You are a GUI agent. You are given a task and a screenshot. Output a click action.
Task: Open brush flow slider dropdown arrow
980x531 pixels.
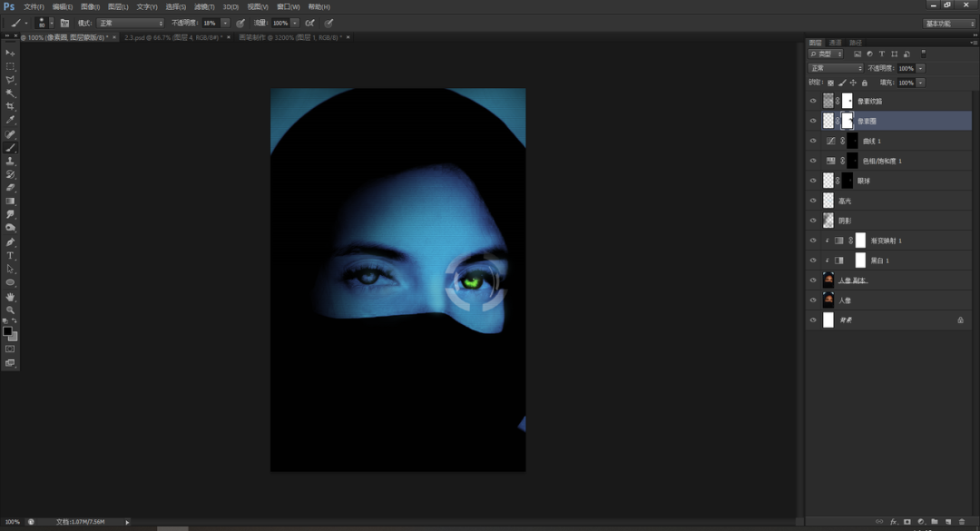294,23
